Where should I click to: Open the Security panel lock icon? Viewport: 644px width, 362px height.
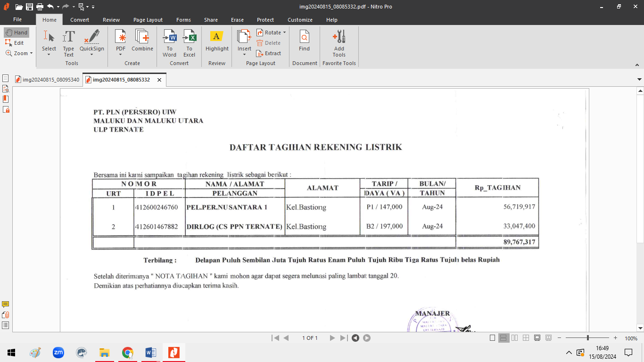[6, 109]
